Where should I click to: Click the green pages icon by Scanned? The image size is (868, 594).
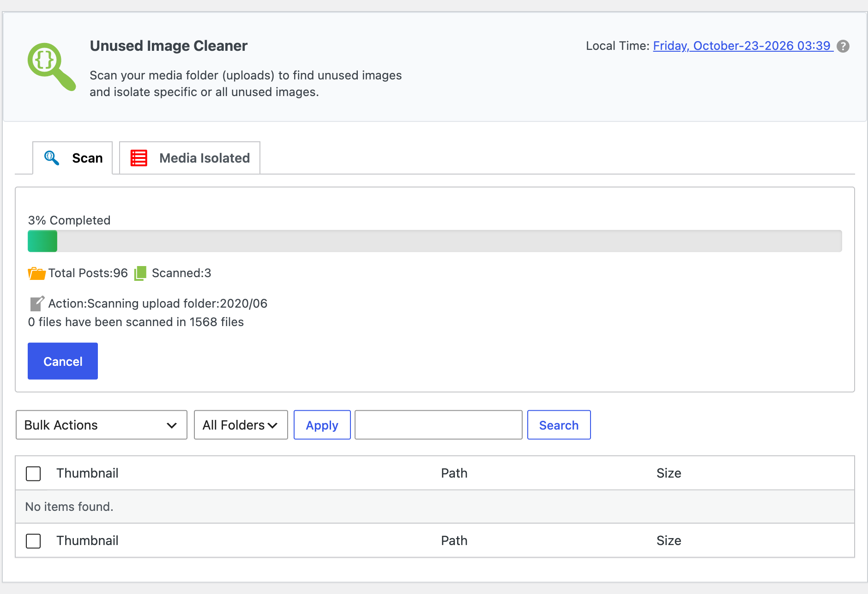[x=140, y=273]
